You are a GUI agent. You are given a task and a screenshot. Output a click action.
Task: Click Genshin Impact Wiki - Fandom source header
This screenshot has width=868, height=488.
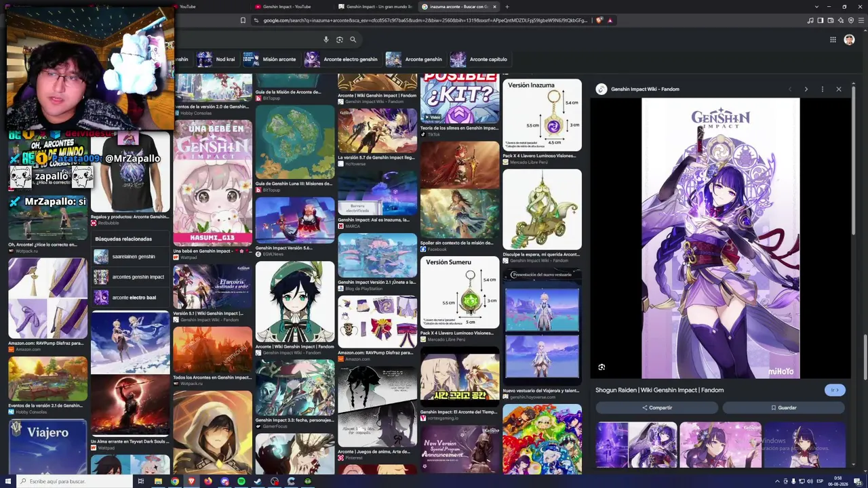tap(637, 89)
